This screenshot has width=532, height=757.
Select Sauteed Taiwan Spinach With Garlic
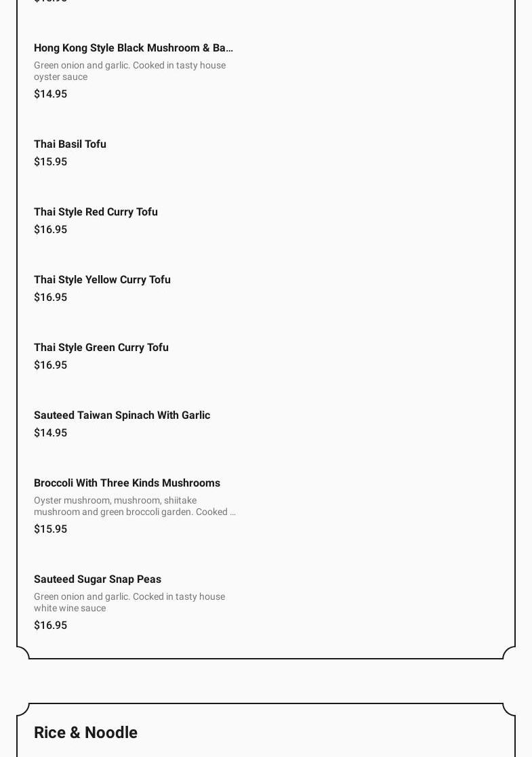point(122,415)
